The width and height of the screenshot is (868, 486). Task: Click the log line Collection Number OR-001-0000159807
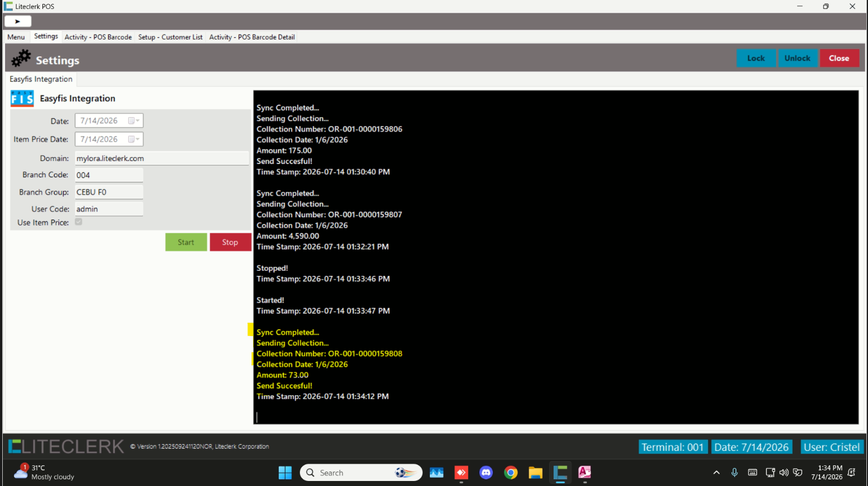[329, 215]
